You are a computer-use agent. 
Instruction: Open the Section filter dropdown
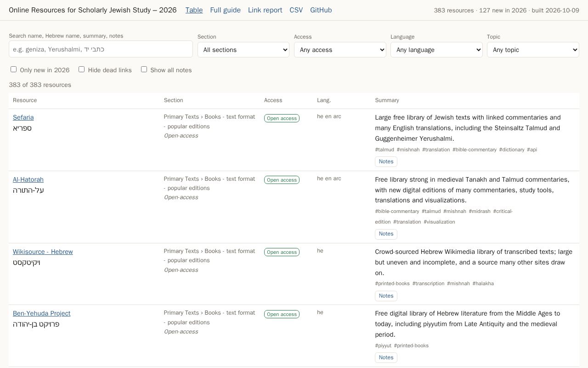pyautogui.click(x=243, y=50)
